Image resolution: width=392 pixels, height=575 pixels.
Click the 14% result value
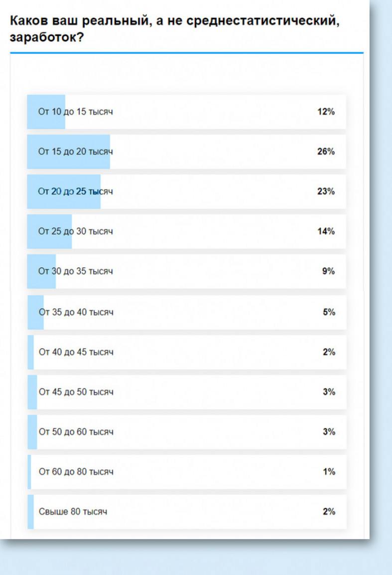tap(326, 231)
